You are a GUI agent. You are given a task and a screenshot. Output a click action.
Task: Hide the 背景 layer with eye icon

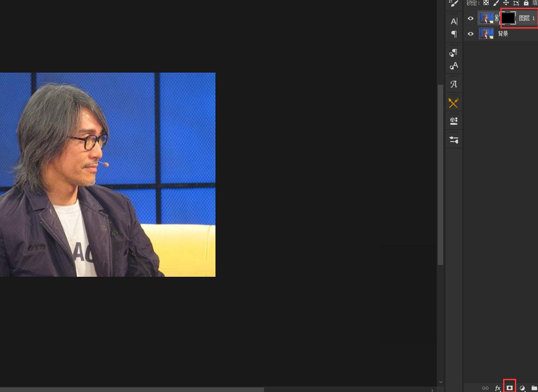pyautogui.click(x=470, y=34)
